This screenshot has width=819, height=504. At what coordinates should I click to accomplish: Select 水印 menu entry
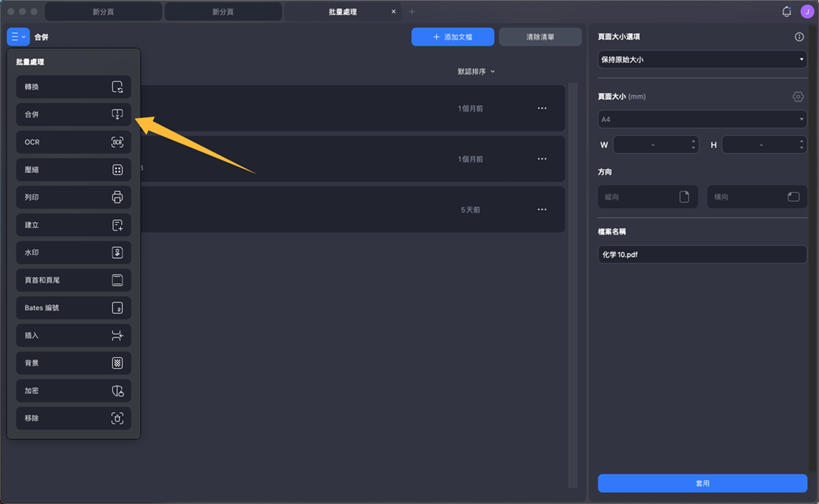74,253
